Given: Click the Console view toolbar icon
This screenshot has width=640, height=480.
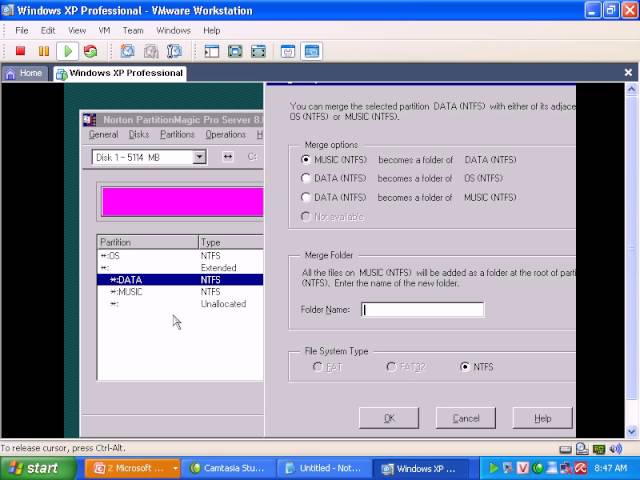Looking at the screenshot, I should tap(311, 51).
